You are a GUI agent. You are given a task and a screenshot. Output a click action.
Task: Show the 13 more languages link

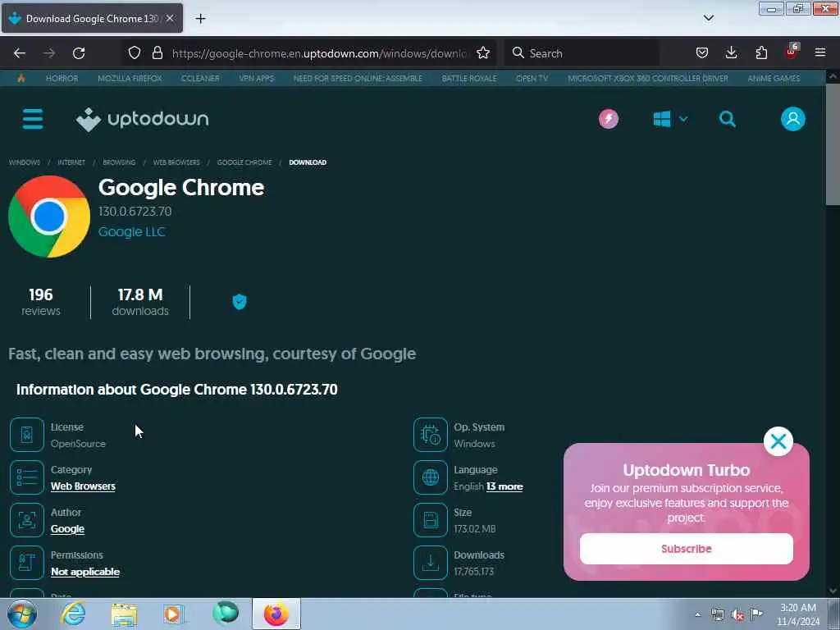point(504,486)
